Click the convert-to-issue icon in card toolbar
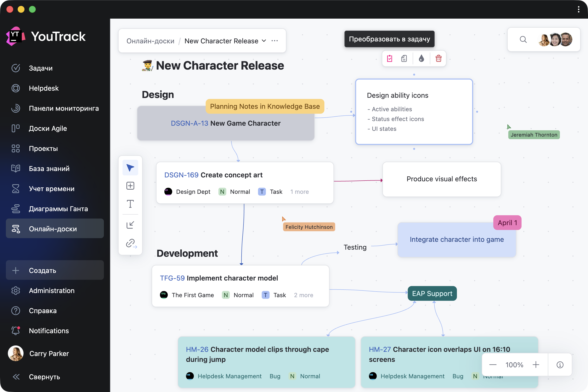The image size is (588, 392). point(390,59)
